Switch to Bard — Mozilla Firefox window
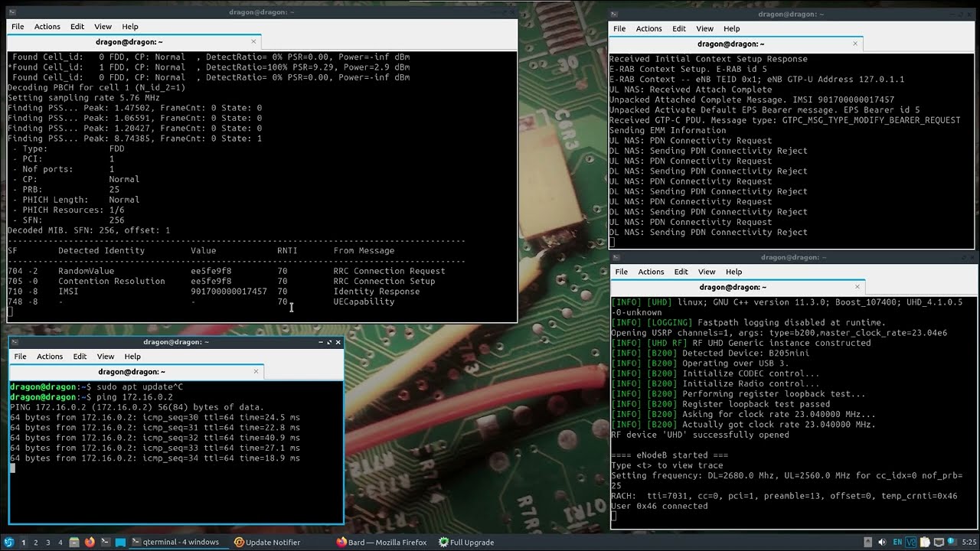This screenshot has height=551, width=980. pyautogui.click(x=381, y=542)
